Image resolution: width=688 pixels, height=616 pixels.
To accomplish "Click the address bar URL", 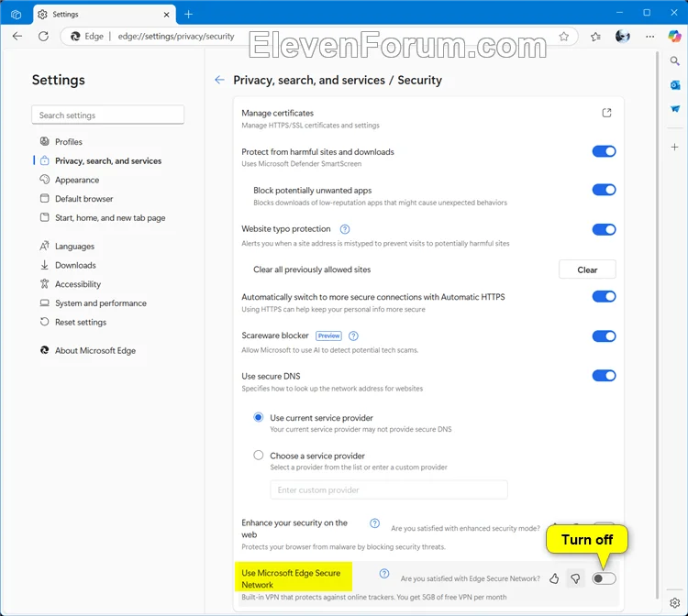I will [x=176, y=37].
